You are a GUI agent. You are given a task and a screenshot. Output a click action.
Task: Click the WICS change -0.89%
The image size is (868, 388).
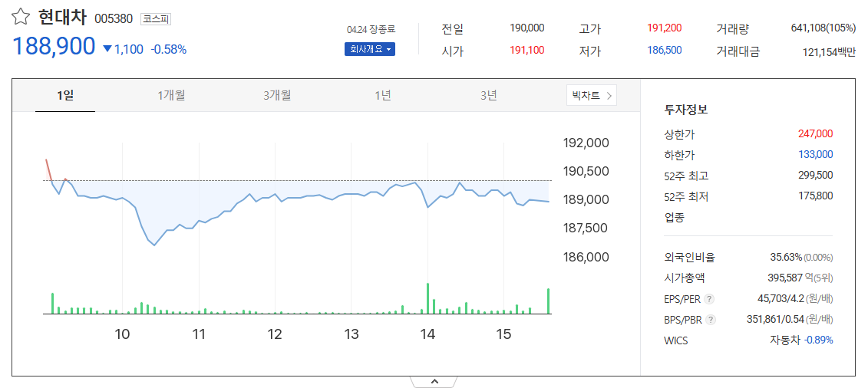click(x=818, y=340)
